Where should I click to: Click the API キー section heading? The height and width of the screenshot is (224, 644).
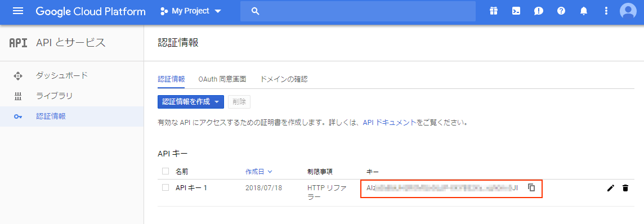click(172, 154)
